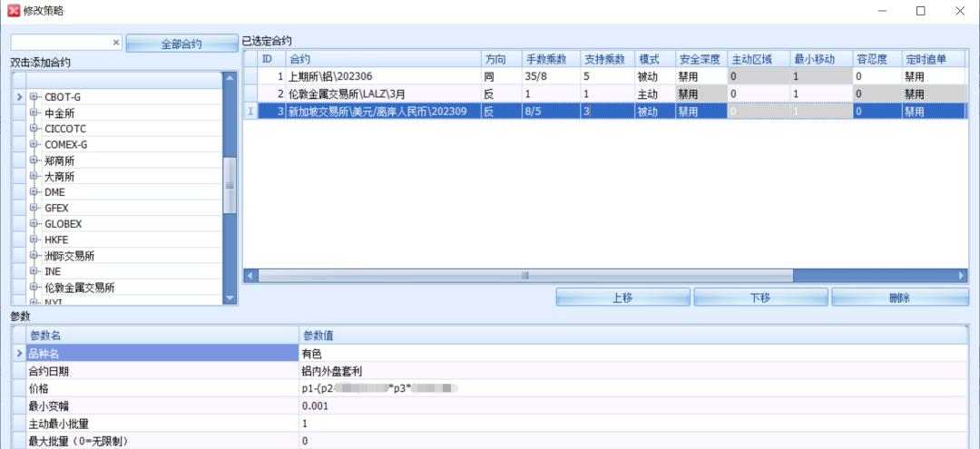Expand the 中金所 tree node

click(34, 113)
